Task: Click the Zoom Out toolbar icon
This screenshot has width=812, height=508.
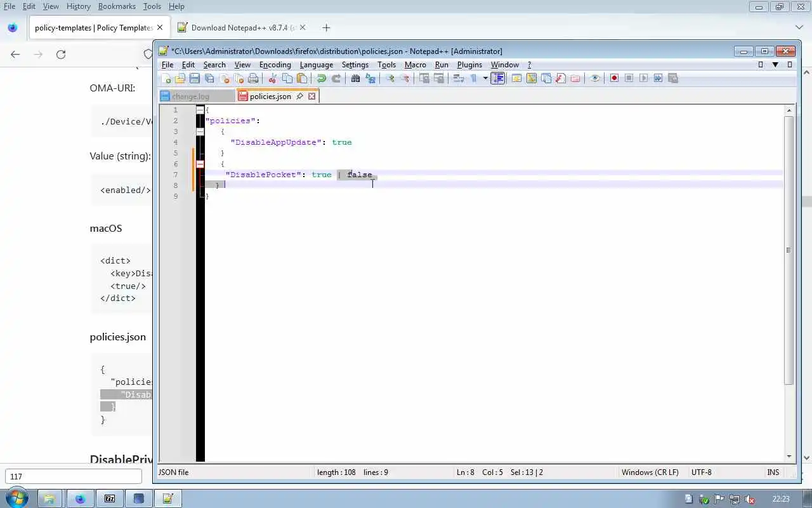Action: tap(405, 78)
